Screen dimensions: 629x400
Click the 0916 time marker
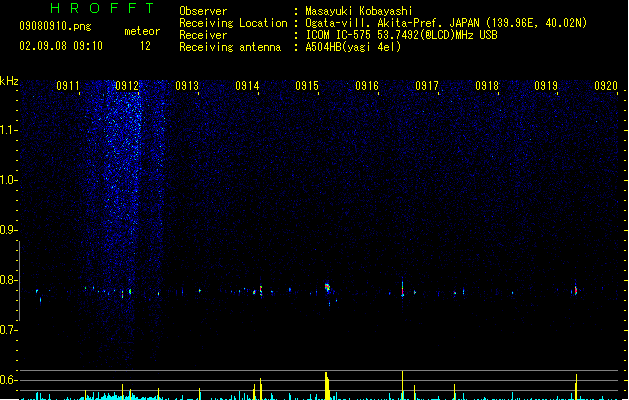(367, 86)
